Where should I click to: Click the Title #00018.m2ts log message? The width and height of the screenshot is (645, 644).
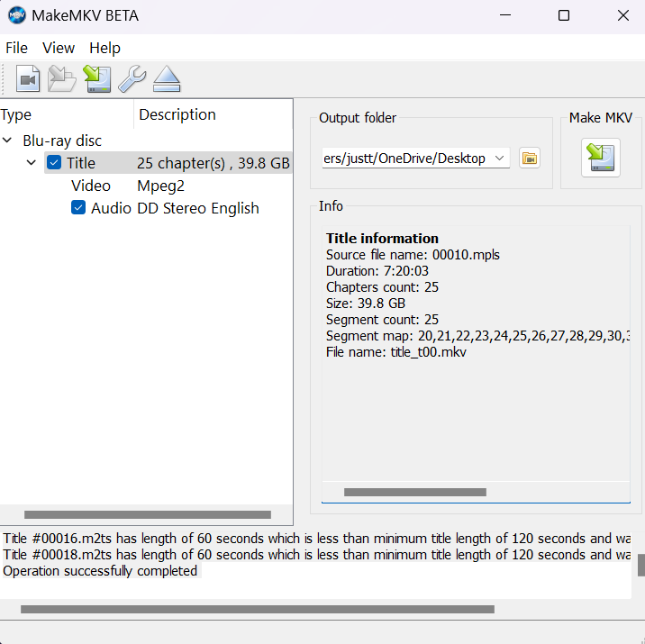tap(317, 555)
